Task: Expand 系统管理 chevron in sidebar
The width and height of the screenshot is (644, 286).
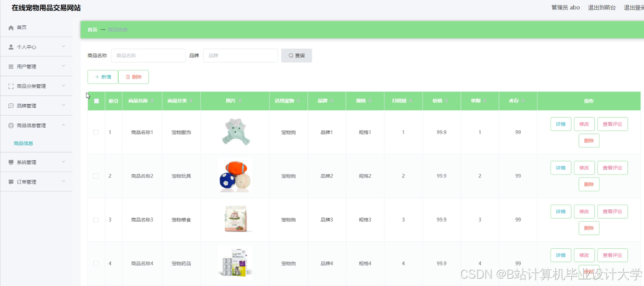Action: 63,162
